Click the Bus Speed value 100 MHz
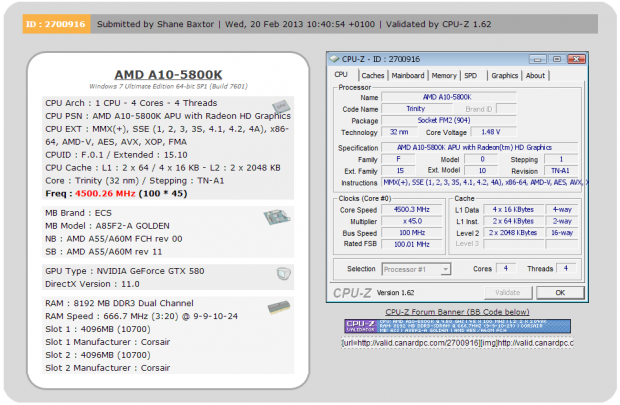 (x=412, y=233)
